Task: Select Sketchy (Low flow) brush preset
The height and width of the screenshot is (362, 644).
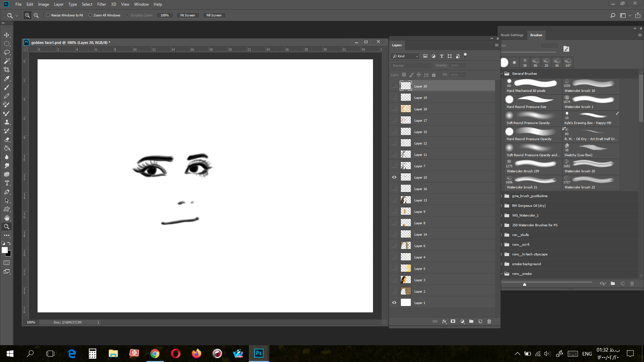Action: 591,151
